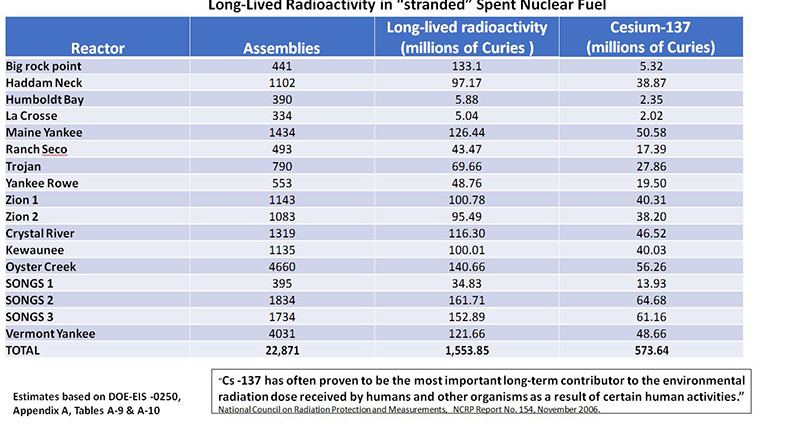Viewport: 800px width, 437px height.
Task: Select the Yankee Rowe reactor name
Action: click(x=42, y=183)
